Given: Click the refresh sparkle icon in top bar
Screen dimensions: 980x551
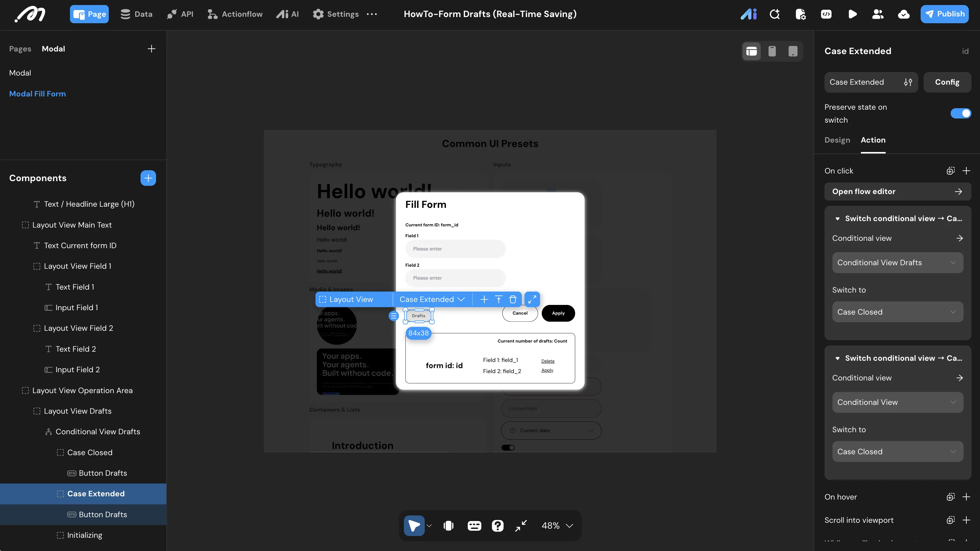Looking at the screenshot, I should click(x=775, y=14).
